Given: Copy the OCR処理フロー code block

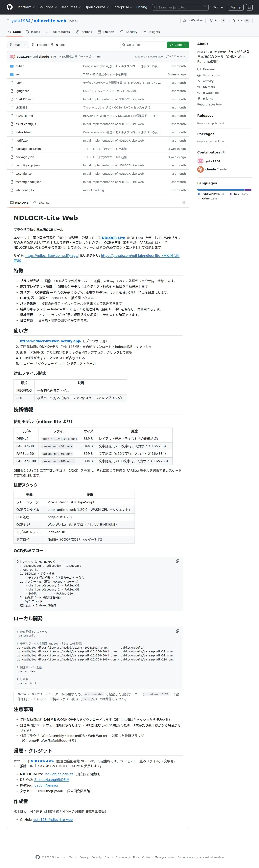Looking at the screenshot, I should point(178,561).
